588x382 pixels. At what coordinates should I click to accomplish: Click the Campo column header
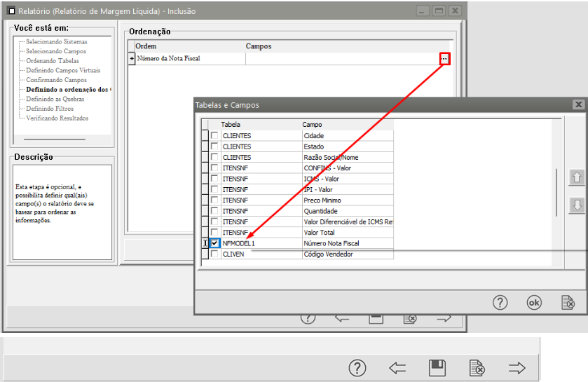pos(312,124)
